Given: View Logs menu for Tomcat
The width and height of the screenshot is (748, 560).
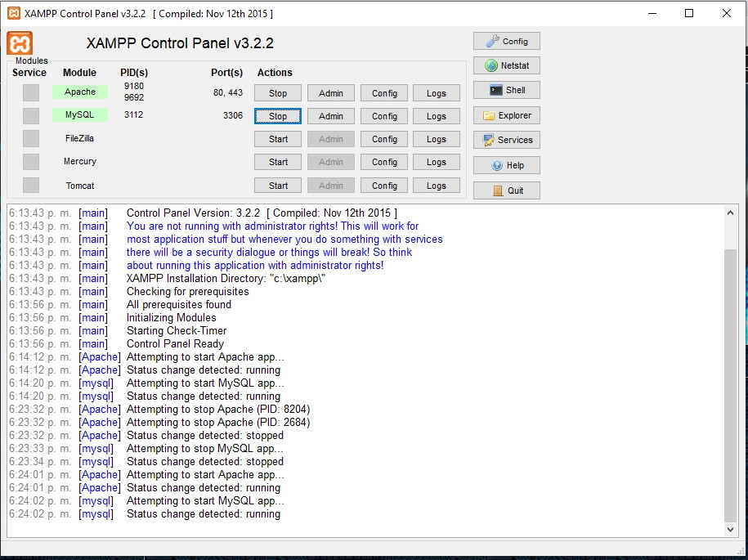Looking at the screenshot, I should (x=437, y=186).
